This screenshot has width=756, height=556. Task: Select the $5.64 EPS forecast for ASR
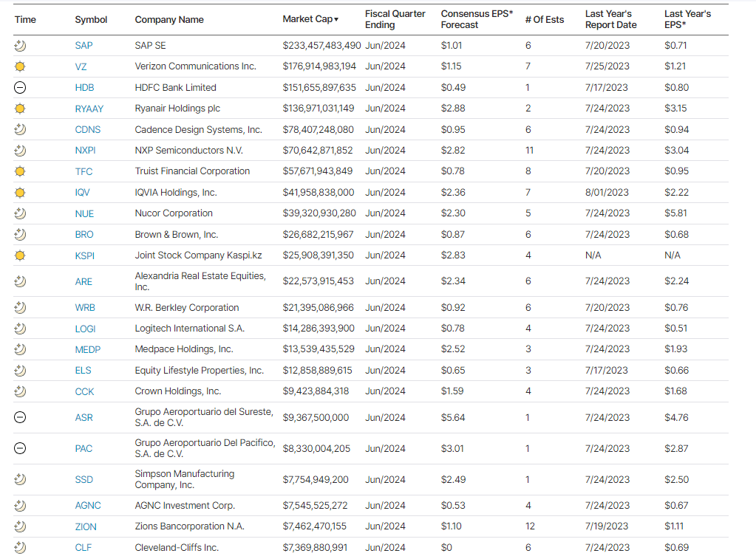(x=453, y=418)
